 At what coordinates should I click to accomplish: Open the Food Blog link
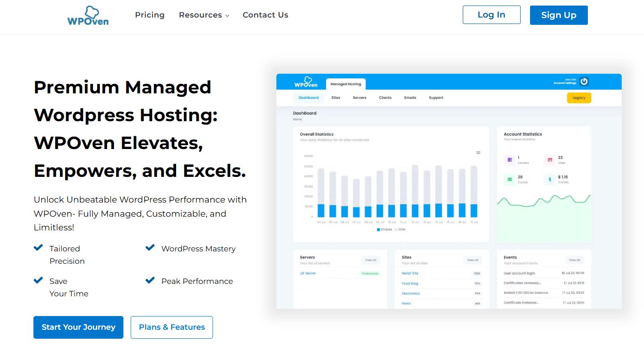(x=410, y=283)
